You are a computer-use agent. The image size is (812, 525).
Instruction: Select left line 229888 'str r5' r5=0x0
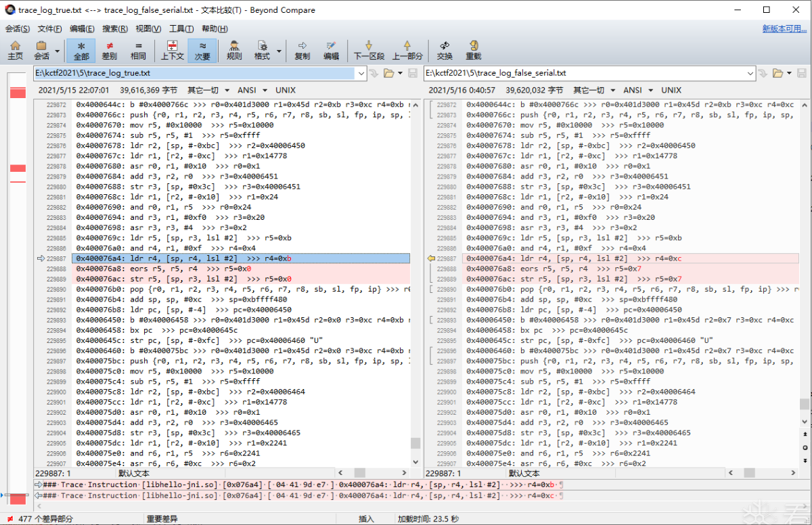[242, 279]
